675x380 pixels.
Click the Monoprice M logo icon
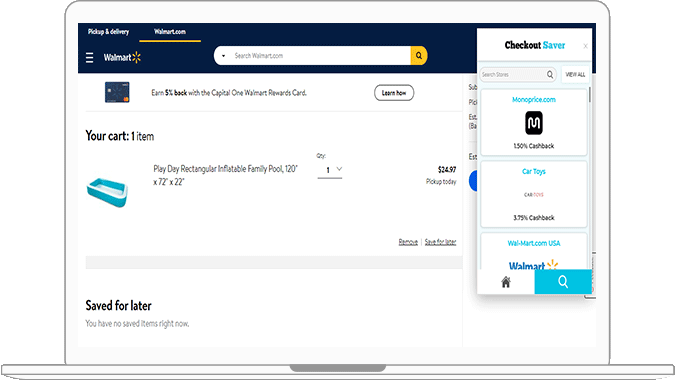pos(534,123)
